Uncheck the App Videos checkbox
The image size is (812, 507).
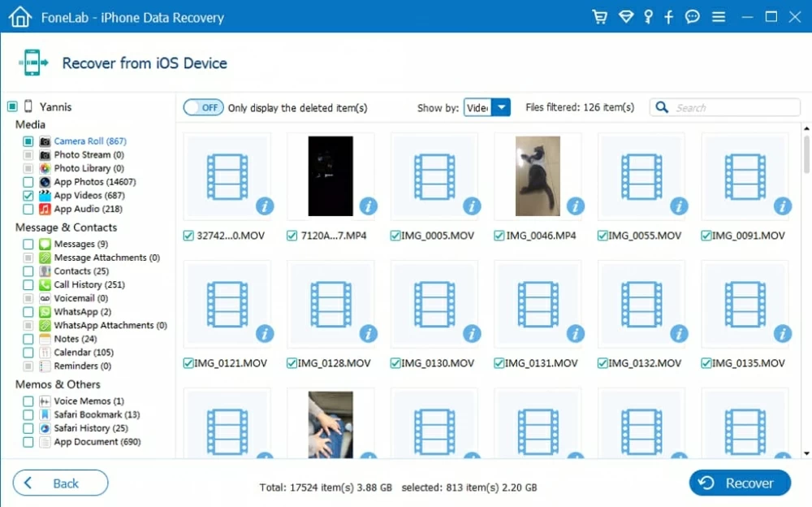28,196
